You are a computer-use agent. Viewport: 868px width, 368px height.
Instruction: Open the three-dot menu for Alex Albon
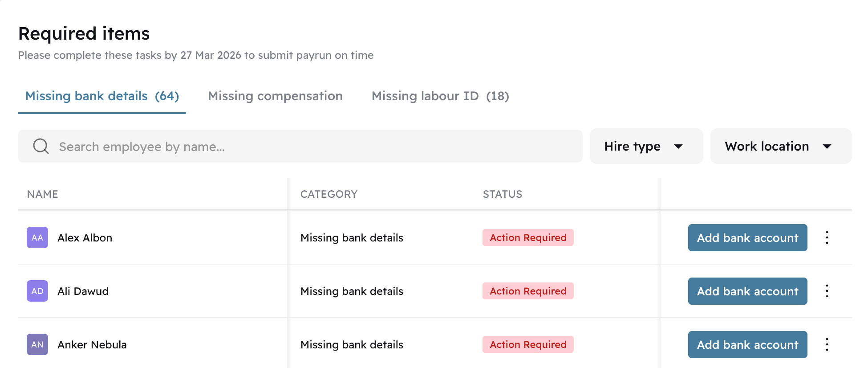pos(827,237)
